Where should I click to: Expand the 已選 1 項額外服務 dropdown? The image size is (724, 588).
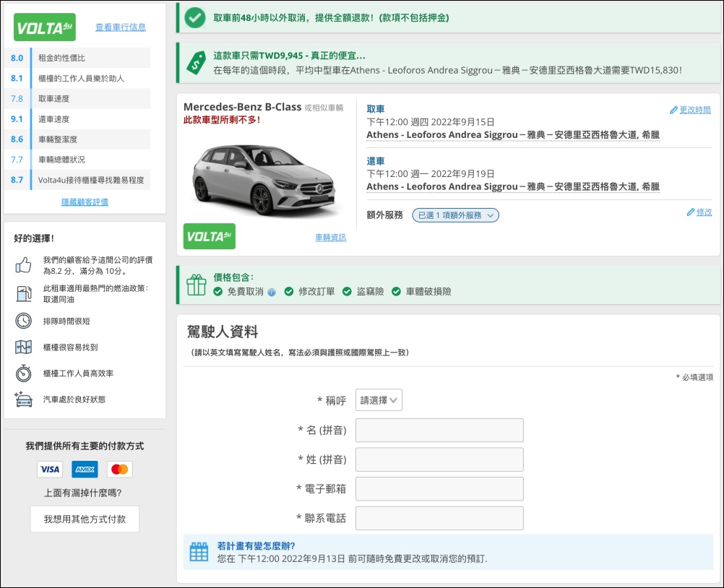click(455, 215)
